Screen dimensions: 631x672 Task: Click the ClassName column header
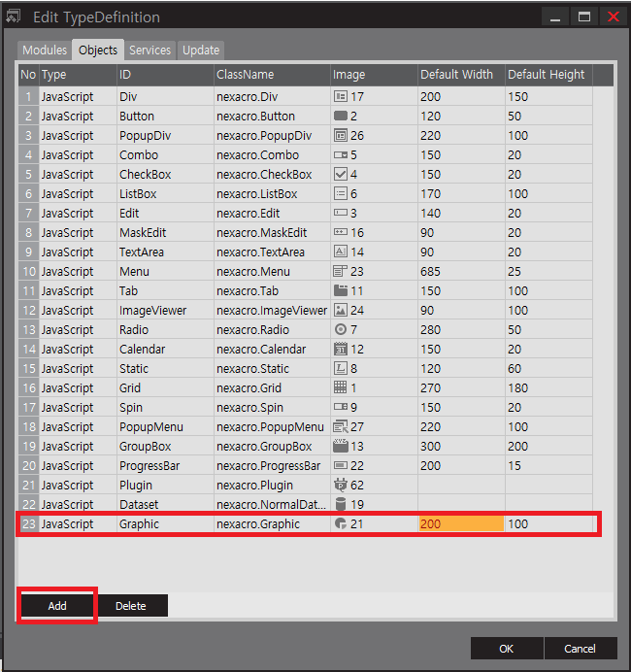pyautogui.click(x=270, y=75)
